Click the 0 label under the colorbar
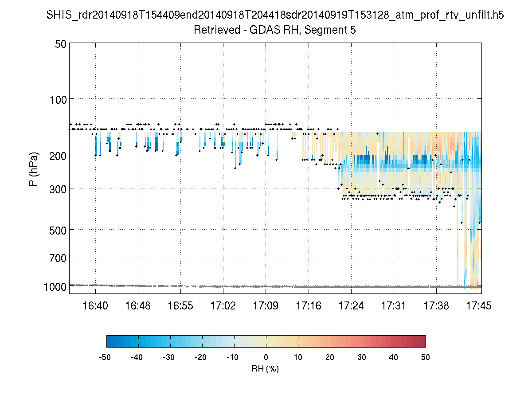532x399 pixels. tap(266, 357)
